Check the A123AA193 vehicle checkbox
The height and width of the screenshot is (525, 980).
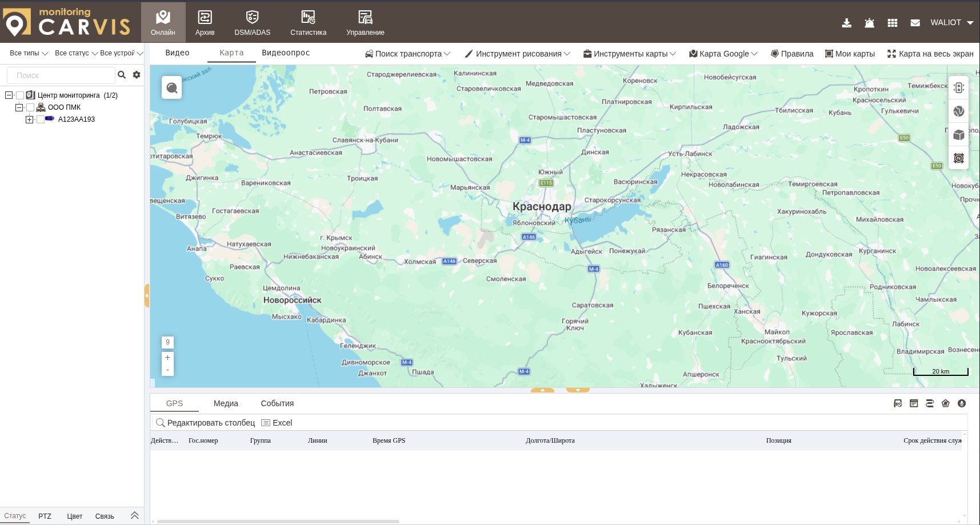pos(41,119)
